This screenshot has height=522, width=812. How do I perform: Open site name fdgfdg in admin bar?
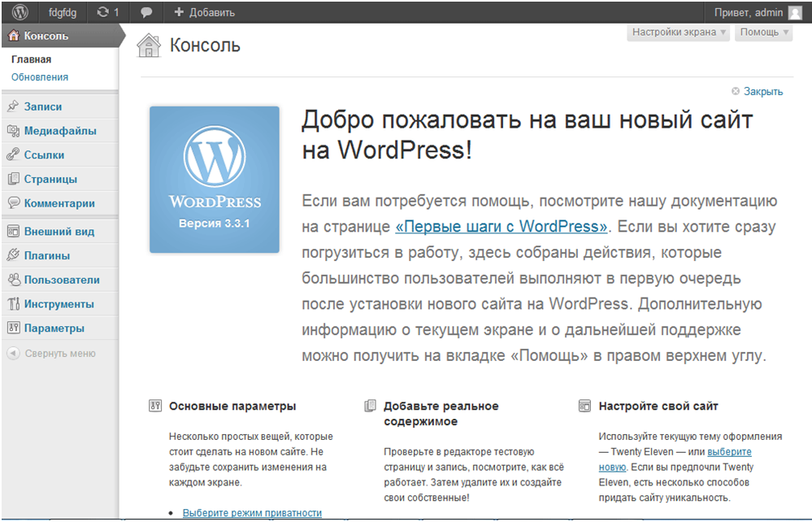(62, 12)
